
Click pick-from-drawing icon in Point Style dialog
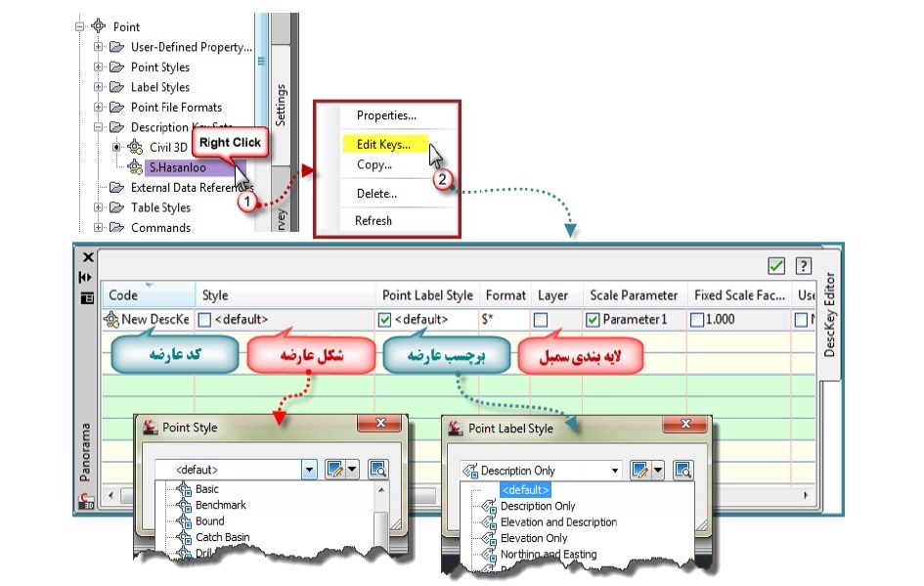click(377, 470)
